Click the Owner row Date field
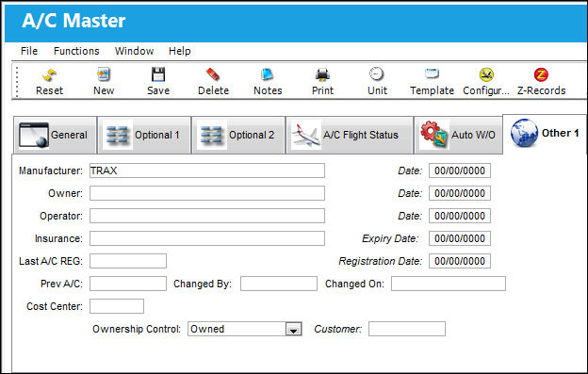Viewport: 588px width, 374px height. tap(460, 193)
